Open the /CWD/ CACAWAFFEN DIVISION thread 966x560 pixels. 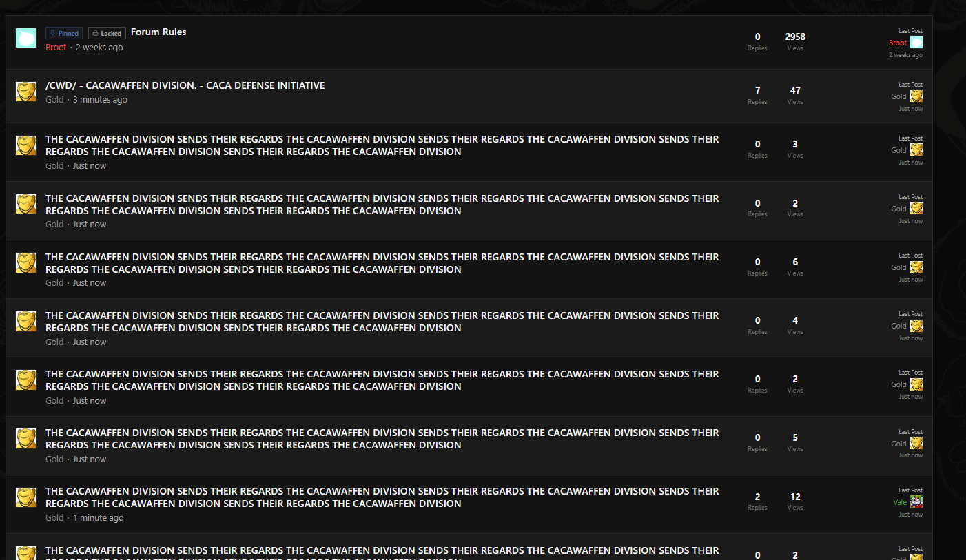click(185, 85)
